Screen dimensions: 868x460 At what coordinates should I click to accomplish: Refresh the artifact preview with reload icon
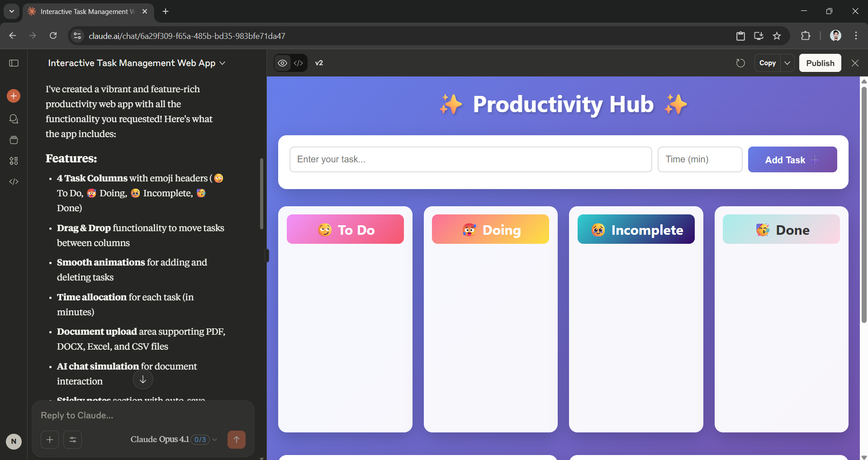(740, 63)
